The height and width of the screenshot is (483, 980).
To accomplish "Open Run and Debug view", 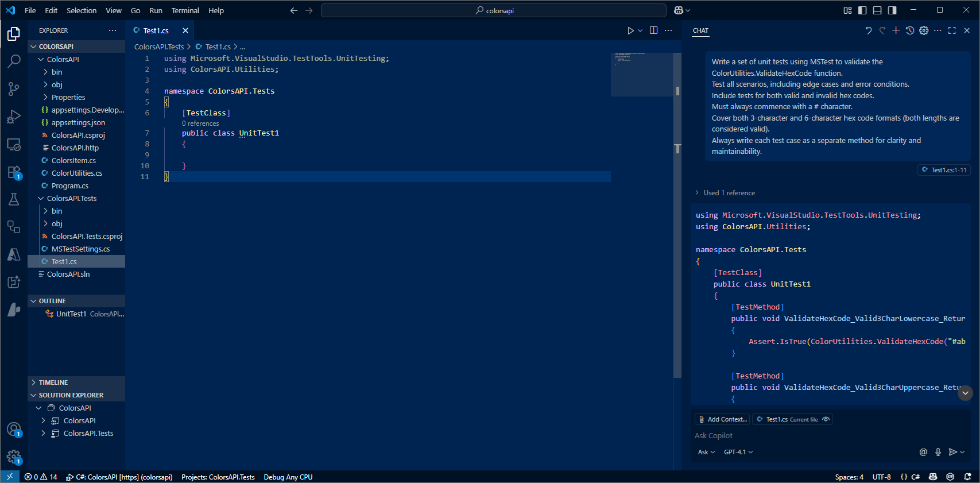I will tap(14, 117).
